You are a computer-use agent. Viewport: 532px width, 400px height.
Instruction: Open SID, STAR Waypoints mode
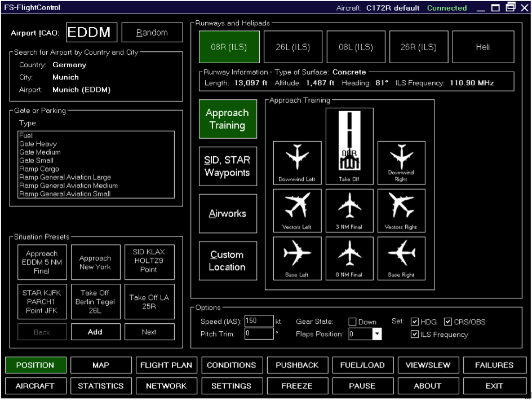pyautogui.click(x=228, y=166)
